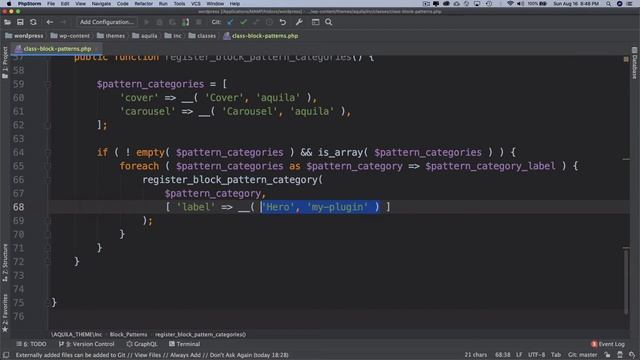Open the File menu
Screen dimensions: 640x360
[x=51, y=4]
